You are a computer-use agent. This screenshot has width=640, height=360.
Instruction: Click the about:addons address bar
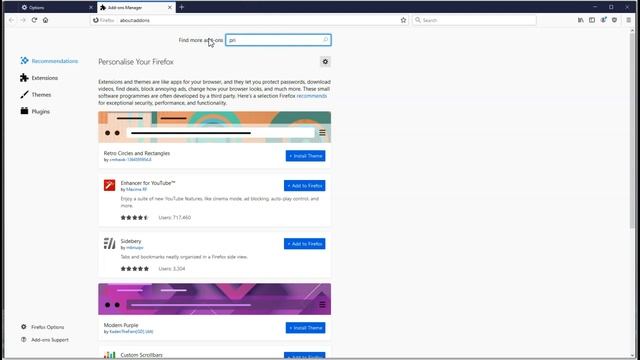tap(249, 20)
